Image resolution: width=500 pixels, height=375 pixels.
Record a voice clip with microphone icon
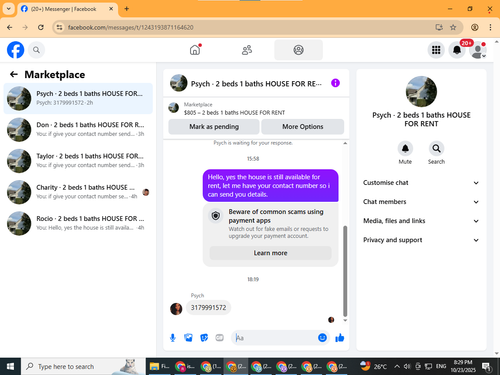(173, 338)
